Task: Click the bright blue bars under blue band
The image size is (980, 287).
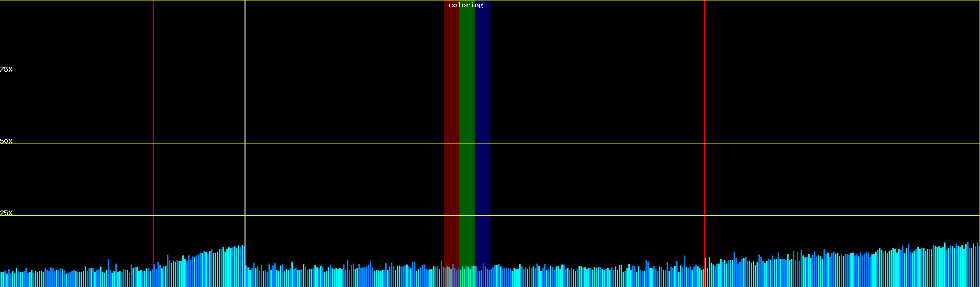Action: [482, 278]
